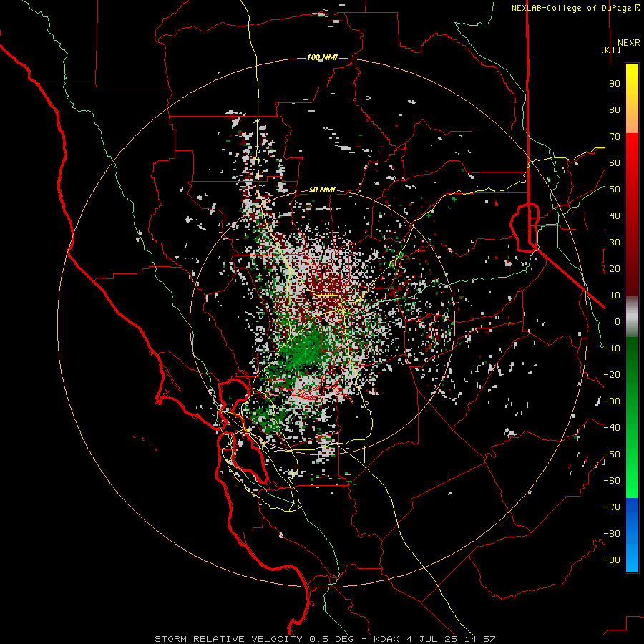
Task: Click the 30 value on velocity scale
Action: click(615, 243)
